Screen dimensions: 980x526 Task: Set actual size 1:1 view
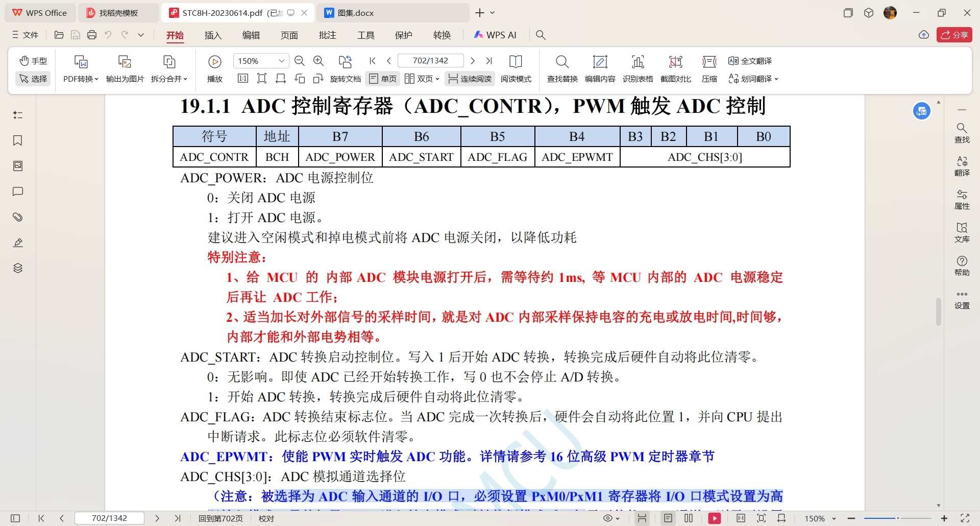pyautogui.click(x=243, y=78)
